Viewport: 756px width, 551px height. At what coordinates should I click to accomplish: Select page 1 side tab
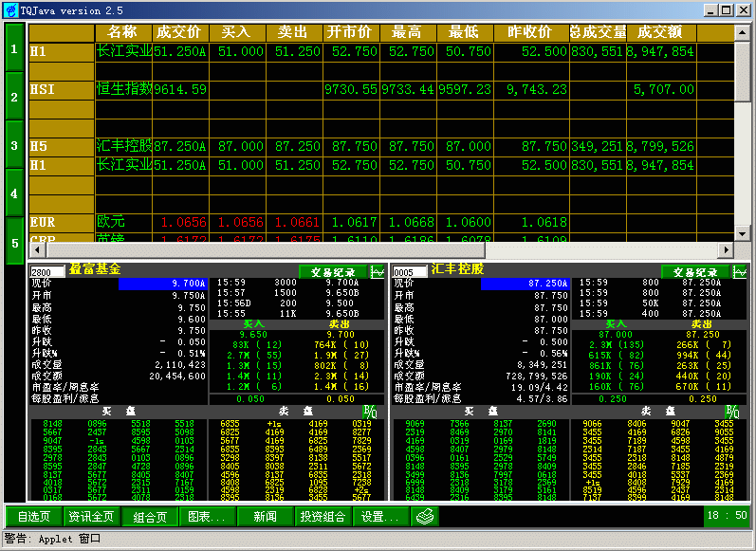pyautogui.click(x=14, y=48)
